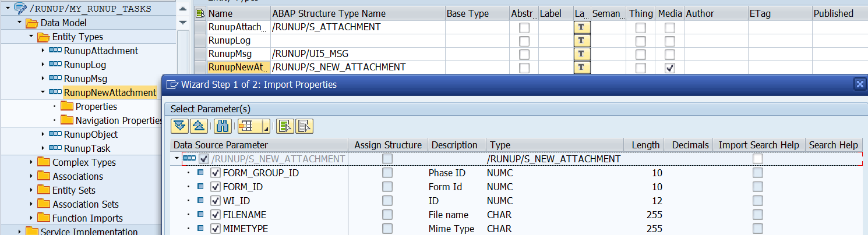Image resolution: width=868 pixels, height=235 pixels.
Task: Toggle the Media checkbox for RunupNewAttachment
Action: pos(670,67)
